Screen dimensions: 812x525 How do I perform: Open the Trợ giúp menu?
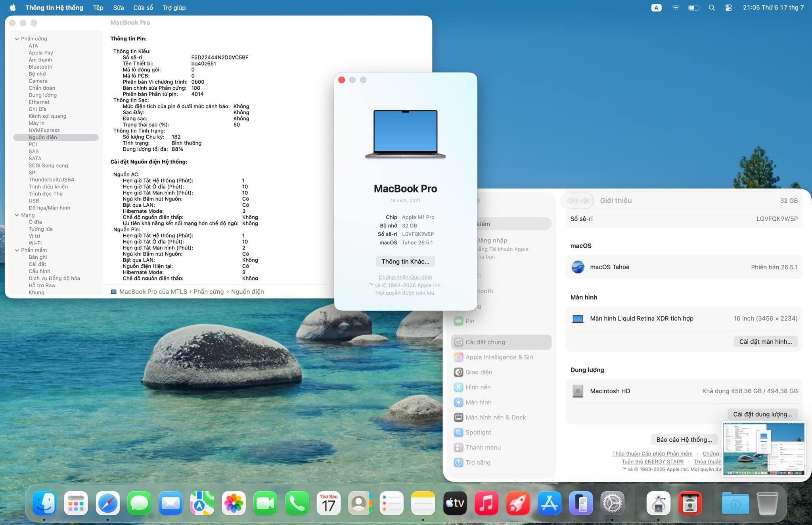pos(174,8)
